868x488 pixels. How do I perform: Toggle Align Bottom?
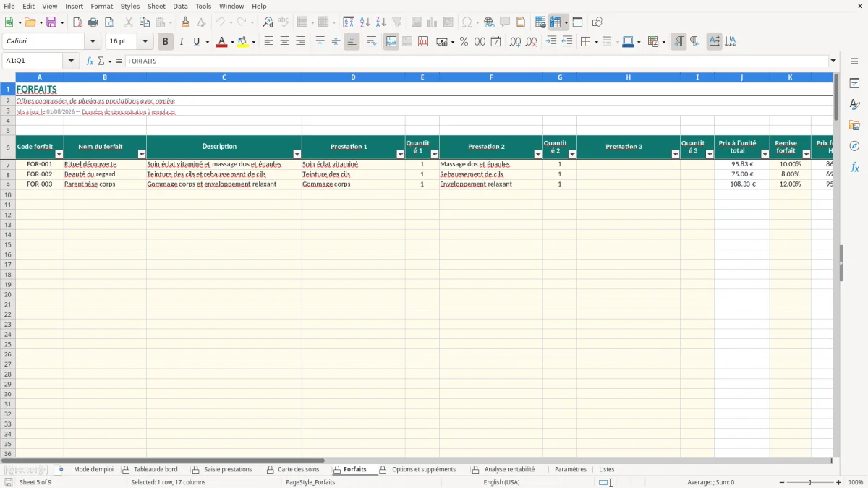tap(352, 42)
